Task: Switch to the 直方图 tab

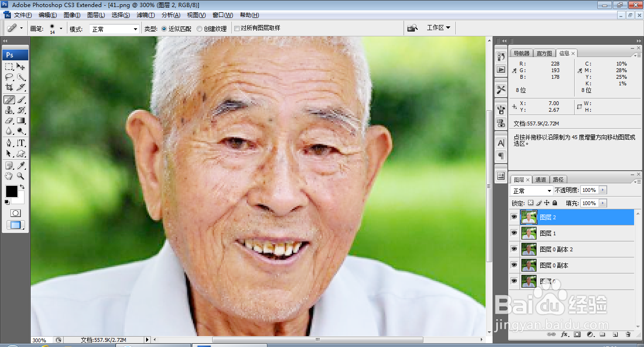Action: (x=544, y=53)
